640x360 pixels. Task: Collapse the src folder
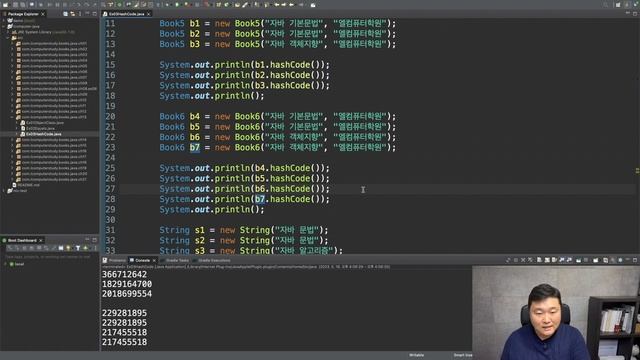pos(8,38)
